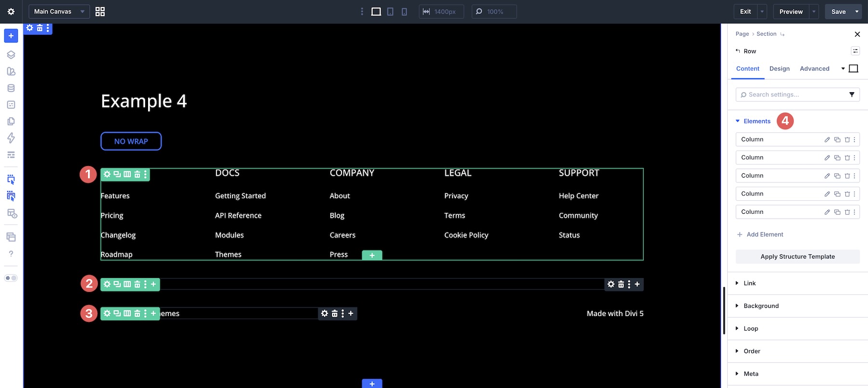Click the blue add module plus icon
Image resolution: width=868 pixels, height=388 pixels.
pos(11,36)
